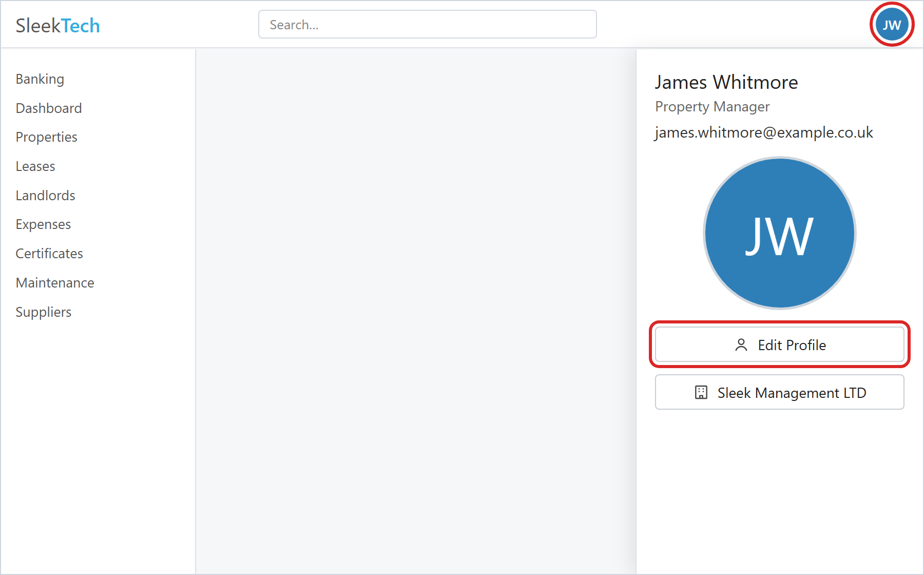Click the Property Manager role text
This screenshot has width=924, height=575.
(x=713, y=107)
